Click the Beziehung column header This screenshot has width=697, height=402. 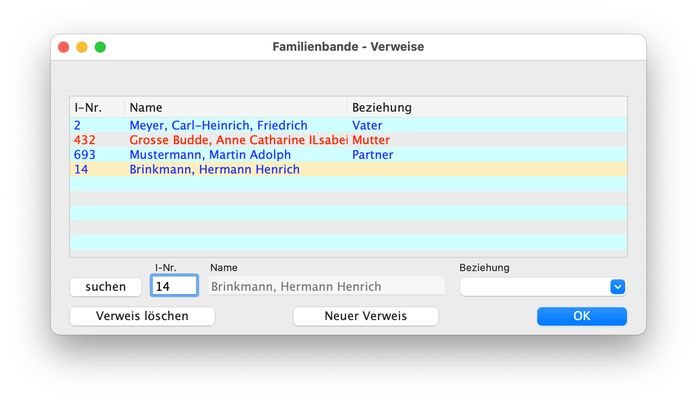(x=486, y=107)
